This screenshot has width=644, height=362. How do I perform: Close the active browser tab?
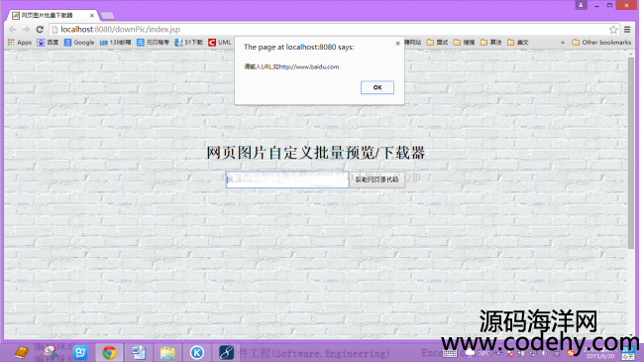[91, 15]
